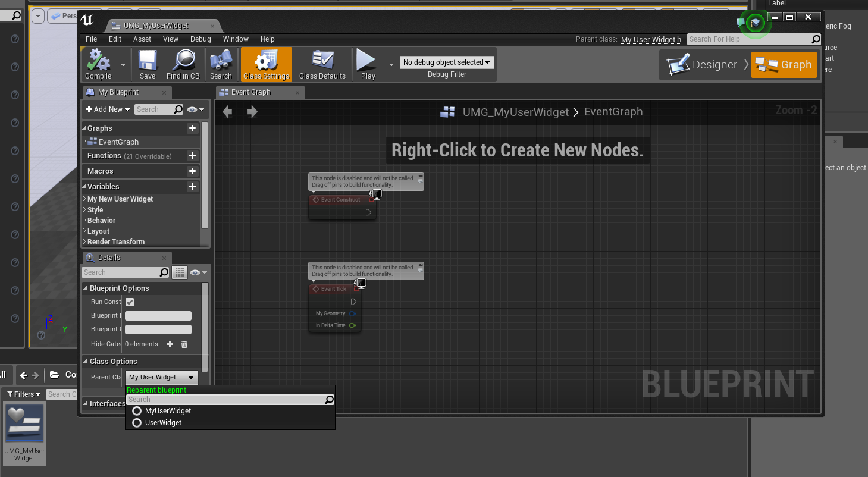The height and width of the screenshot is (477, 868).
Task: Switch to Designer mode
Action: 703,65
